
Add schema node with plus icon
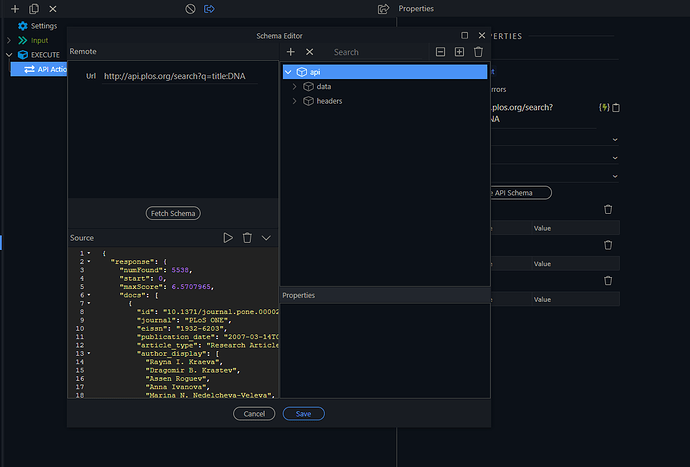pos(290,52)
